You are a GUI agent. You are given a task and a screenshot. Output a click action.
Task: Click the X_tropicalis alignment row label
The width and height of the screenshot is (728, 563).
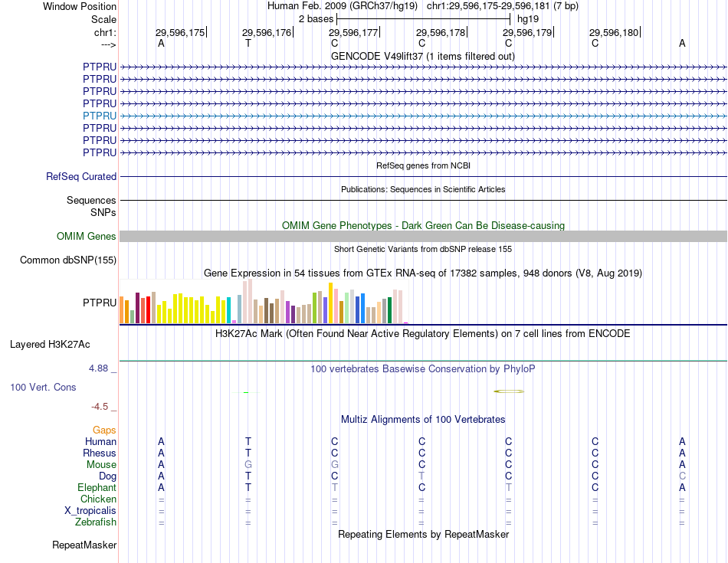(x=90, y=511)
